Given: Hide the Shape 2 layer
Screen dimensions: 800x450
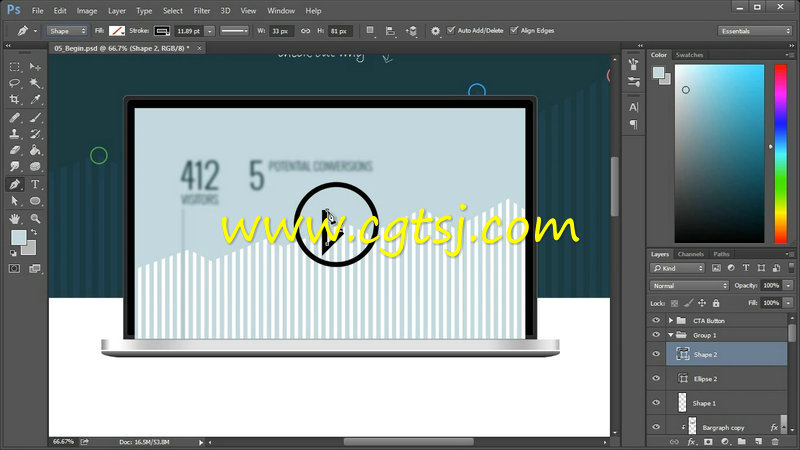Looking at the screenshot, I should click(656, 354).
